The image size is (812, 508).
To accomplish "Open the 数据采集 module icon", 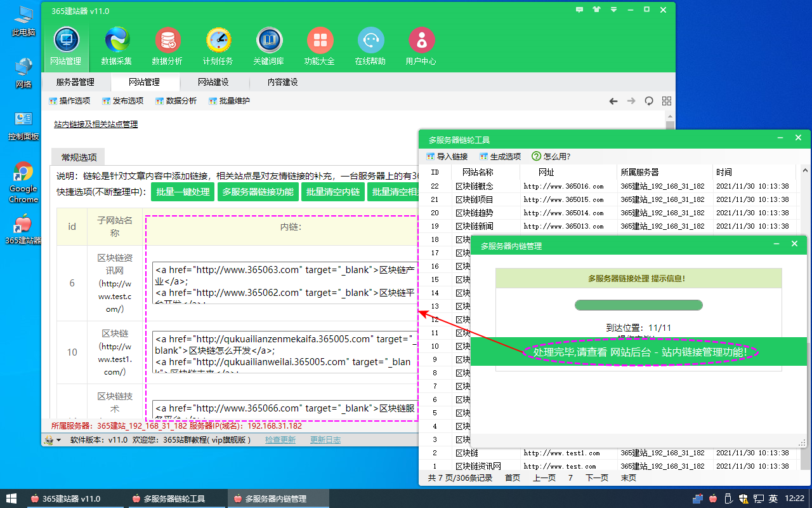I will (x=117, y=46).
